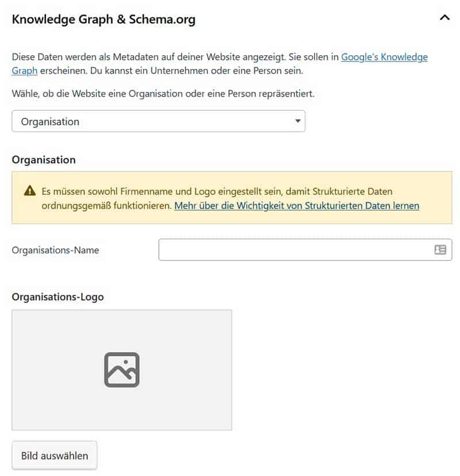Click the bold Organisation subheading
The width and height of the screenshot is (460, 476).
point(44,160)
